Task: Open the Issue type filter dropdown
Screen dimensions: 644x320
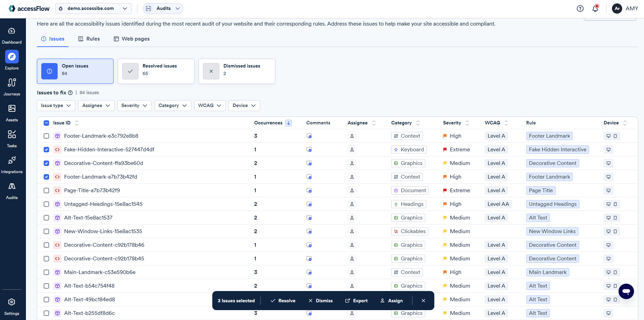Action: coord(56,106)
